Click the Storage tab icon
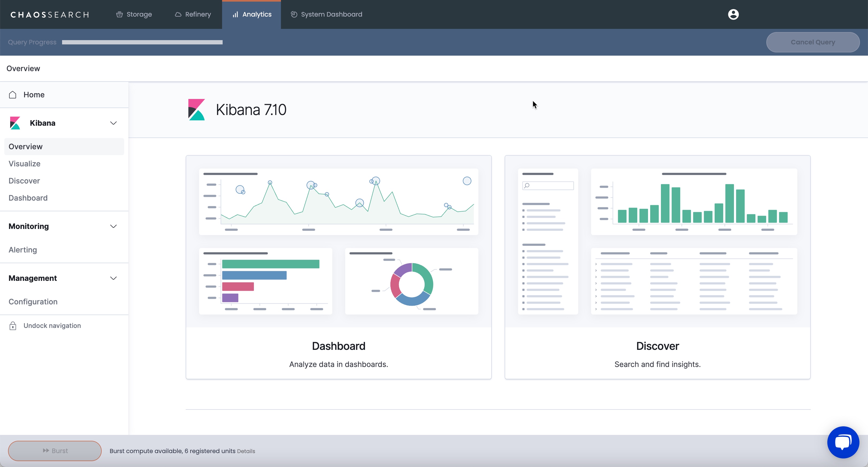The width and height of the screenshot is (868, 467). click(119, 14)
